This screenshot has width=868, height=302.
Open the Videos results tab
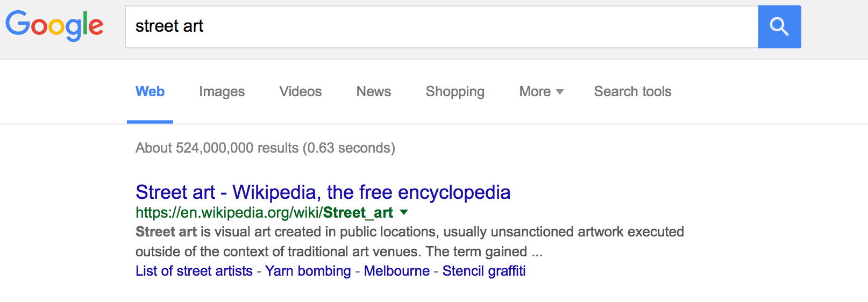coord(300,92)
